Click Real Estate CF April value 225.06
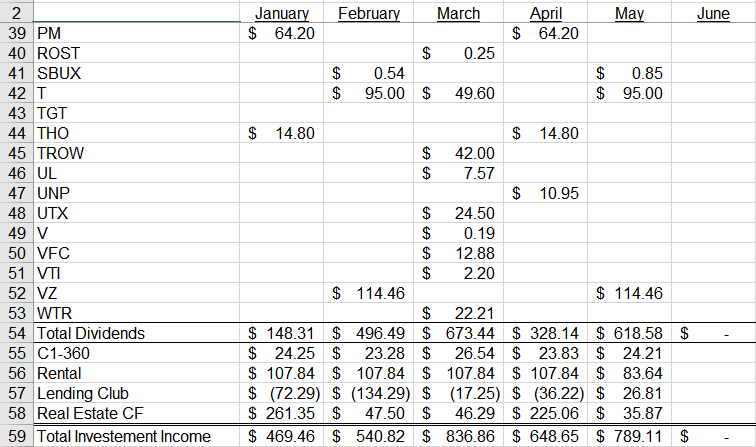 545,413
